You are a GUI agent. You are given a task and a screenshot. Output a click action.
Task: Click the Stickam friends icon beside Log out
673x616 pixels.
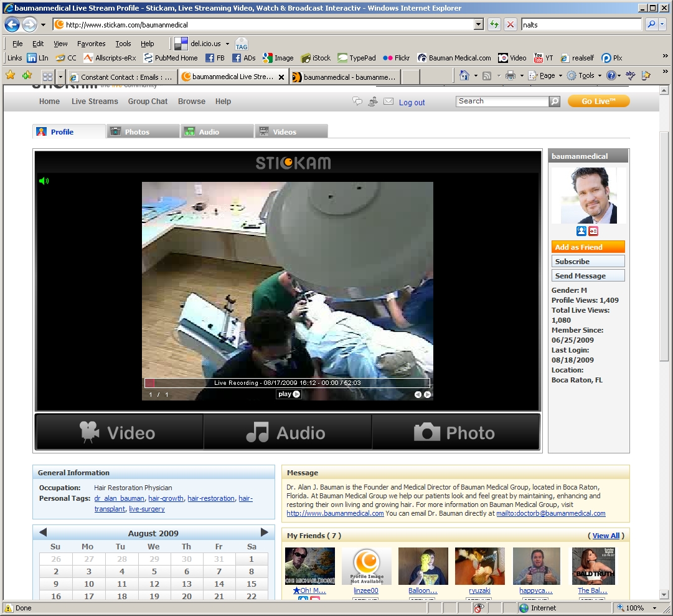coord(372,102)
